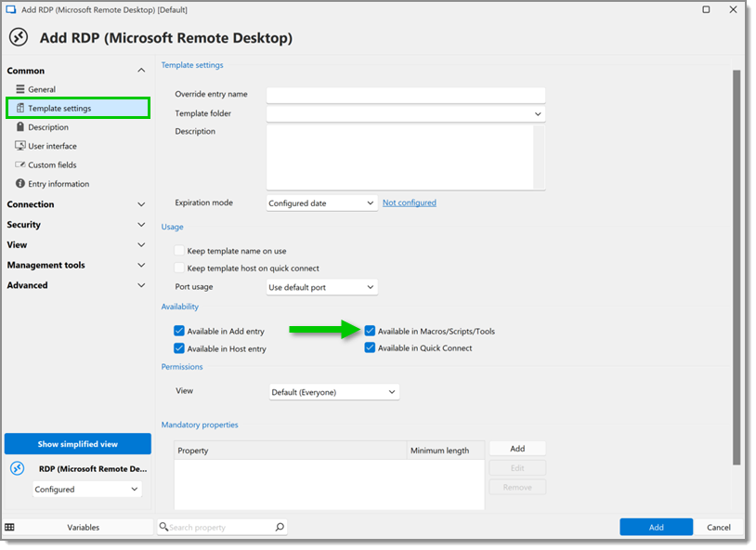Click the RDP entry type icon near Configured

[x=18, y=468]
